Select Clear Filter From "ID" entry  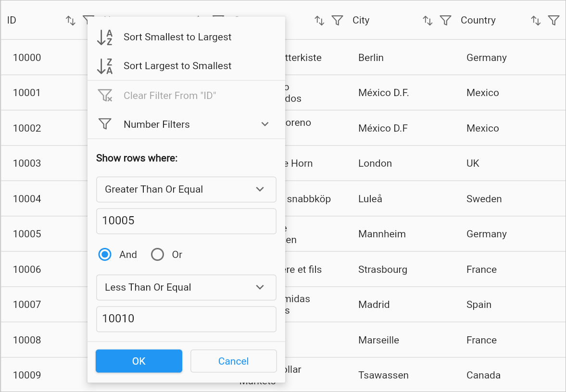point(186,96)
